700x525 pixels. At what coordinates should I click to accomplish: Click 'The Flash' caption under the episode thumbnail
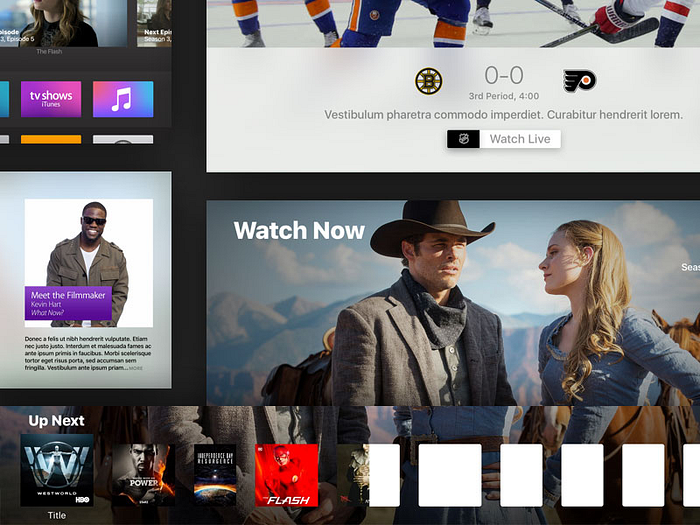(49, 52)
